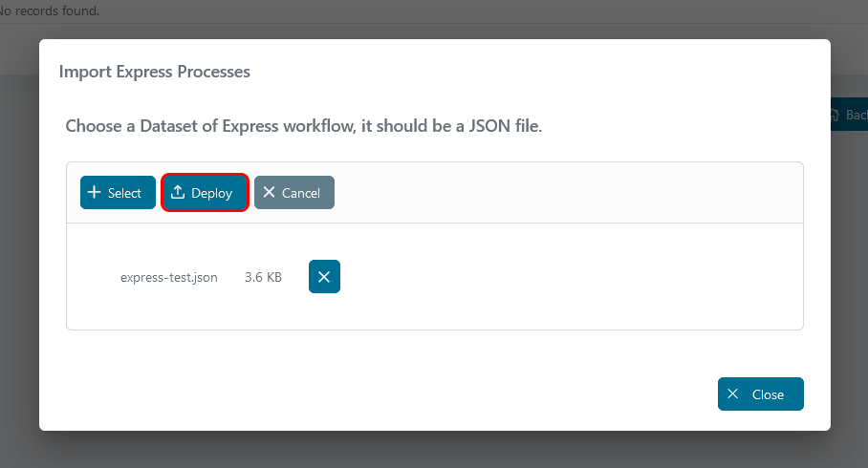Click the queued file row's empty area
This screenshot has width=868, height=468.
564,277
